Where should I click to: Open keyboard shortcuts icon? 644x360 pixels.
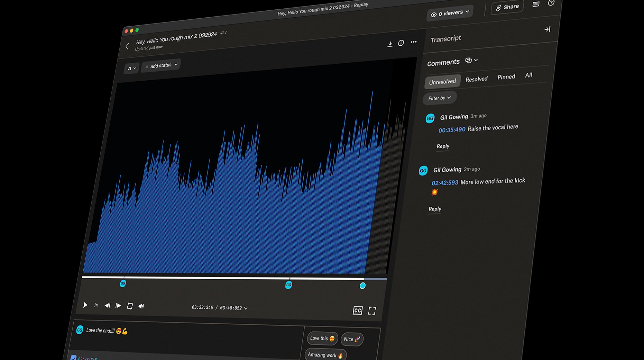tap(536, 4)
